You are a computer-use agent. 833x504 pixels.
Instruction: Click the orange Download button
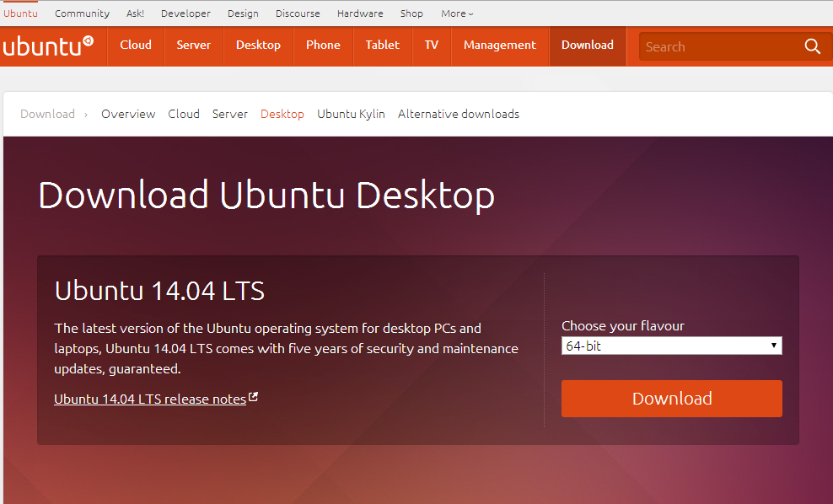click(671, 399)
